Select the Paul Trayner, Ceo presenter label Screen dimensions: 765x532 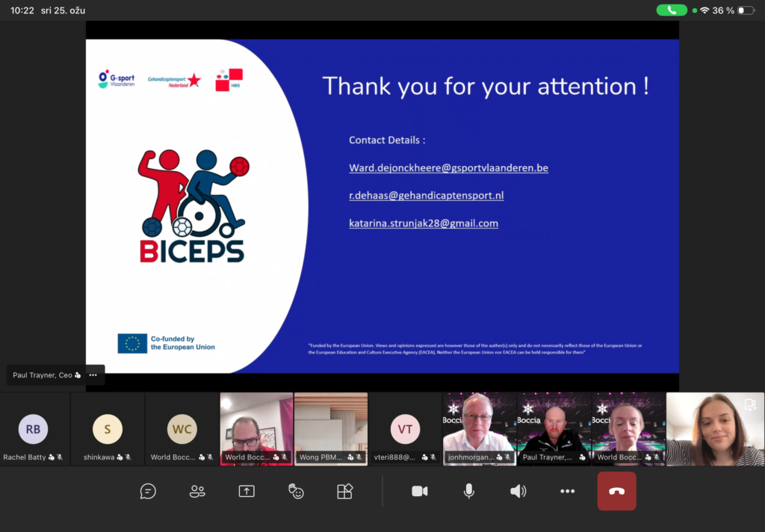[x=45, y=375]
